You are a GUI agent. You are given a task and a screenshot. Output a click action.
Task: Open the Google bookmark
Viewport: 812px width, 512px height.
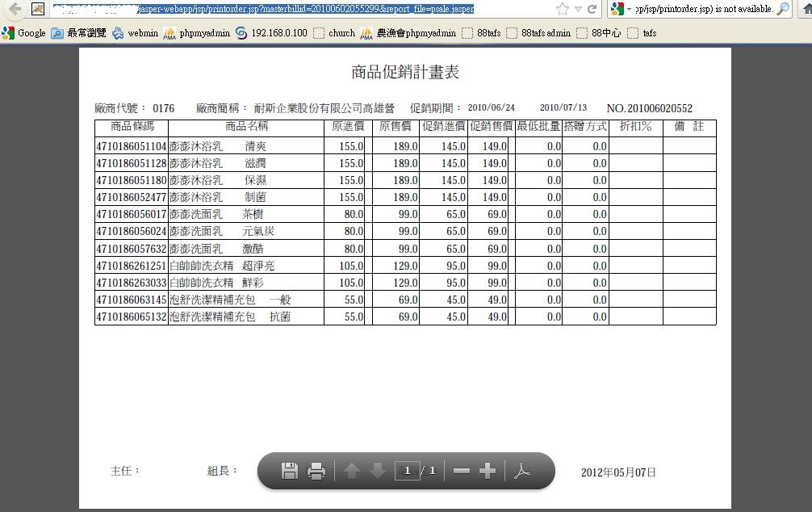point(24,33)
